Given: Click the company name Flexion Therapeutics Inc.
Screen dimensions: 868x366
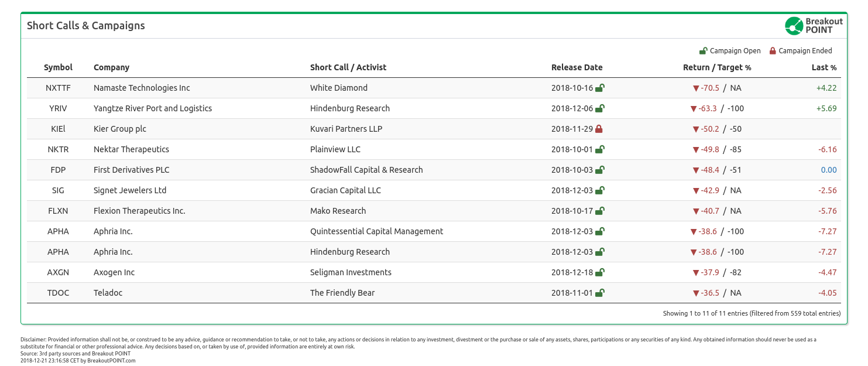Looking at the screenshot, I should [139, 211].
